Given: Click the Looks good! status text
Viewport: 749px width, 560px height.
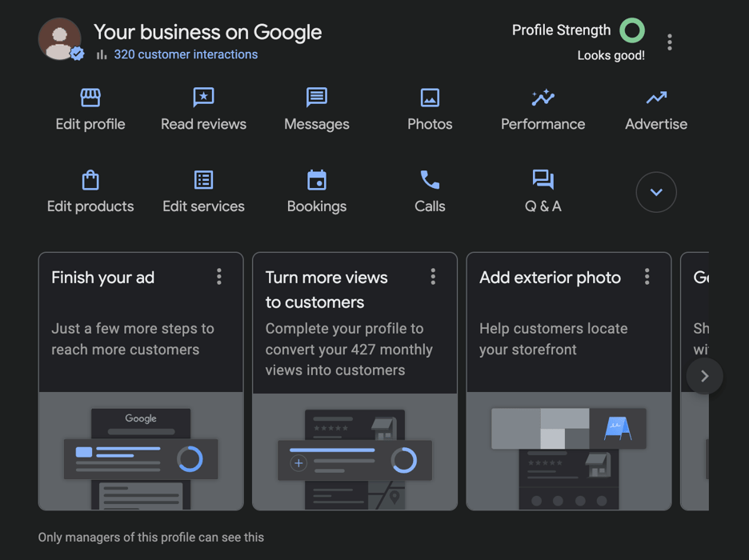Looking at the screenshot, I should [x=611, y=55].
